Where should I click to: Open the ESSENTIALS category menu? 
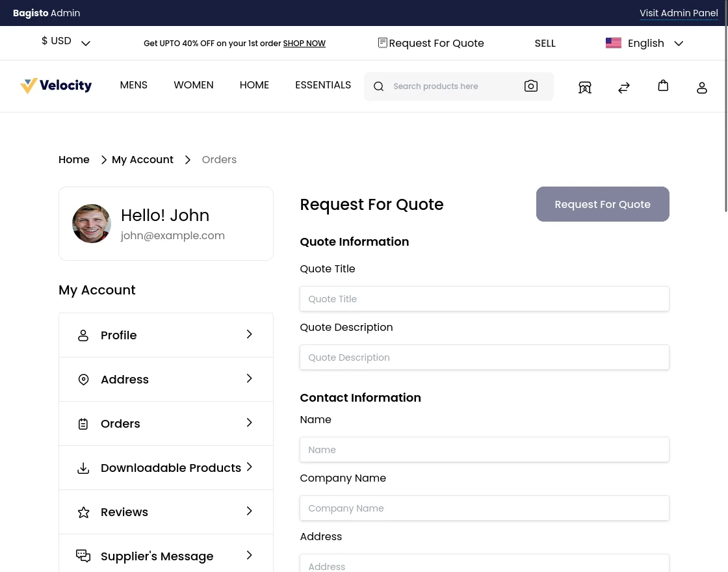[322, 85]
